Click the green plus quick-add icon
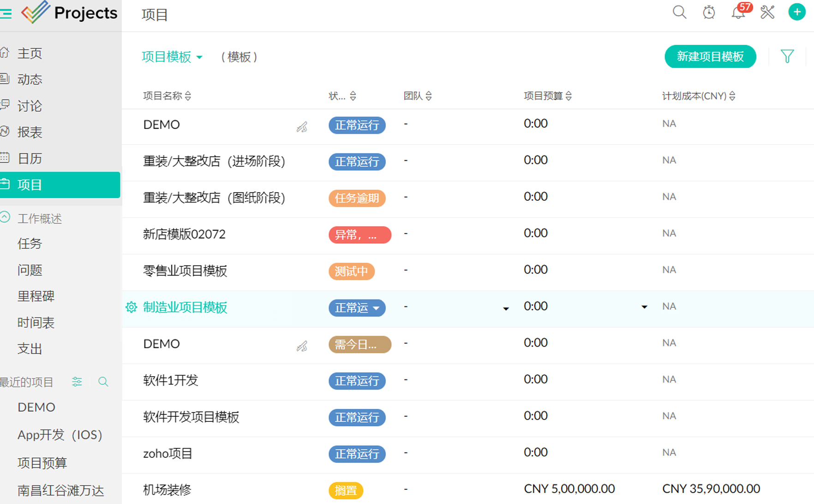Screen dimensions: 814x504 click(x=797, y=12)
